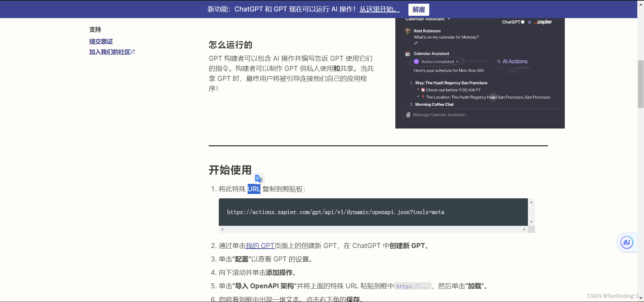Open the Action completed dropdown chevron
The image size is (644, 302).
[x=457, y=61]
